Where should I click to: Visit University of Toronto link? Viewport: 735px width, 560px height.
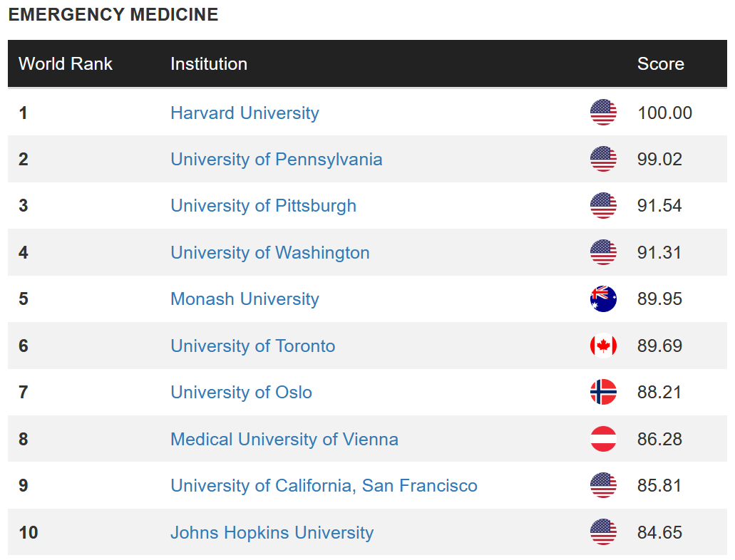[252, 346]
